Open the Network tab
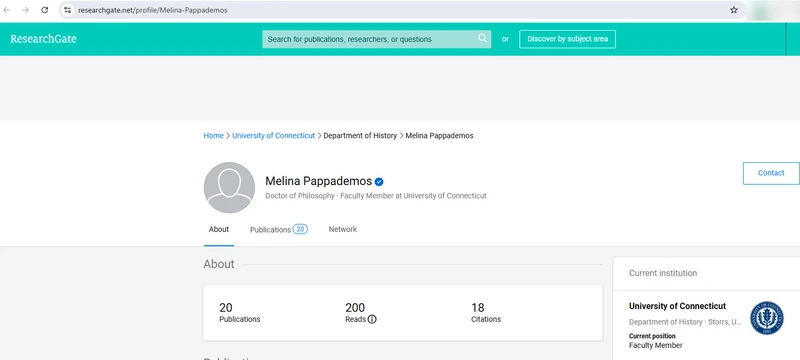 point(343,229)
